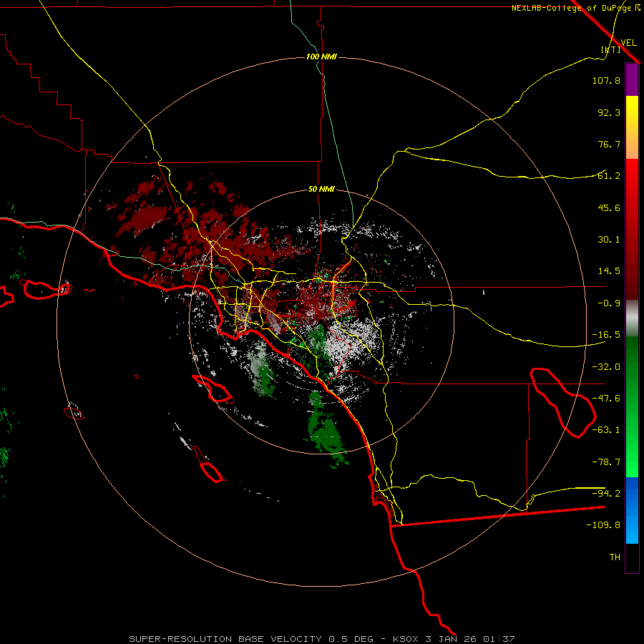Click the -109.8 velocity value
The image size is (644, 644).
pos(603,525)
